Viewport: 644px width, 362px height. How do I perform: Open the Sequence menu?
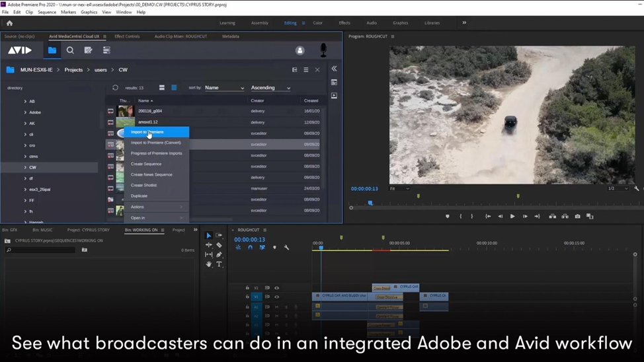coord(47,13)
